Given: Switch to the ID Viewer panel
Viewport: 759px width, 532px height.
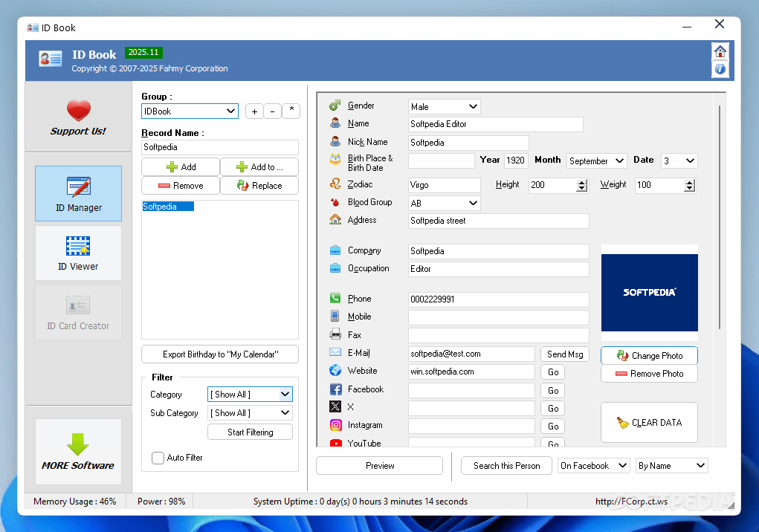Looking at the screenshot, I should pyautogui.click(x=78, y=253).
